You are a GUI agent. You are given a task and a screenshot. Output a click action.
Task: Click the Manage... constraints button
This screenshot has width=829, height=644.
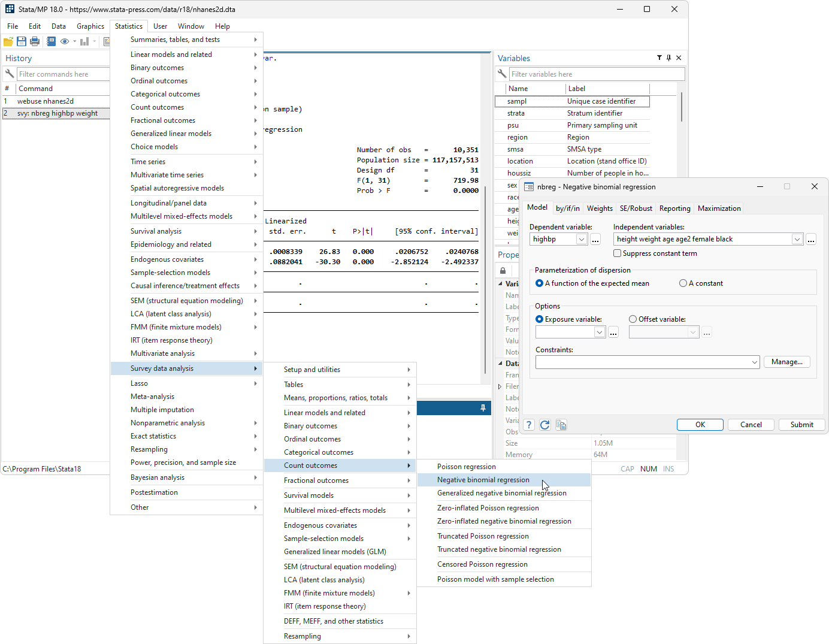[x=787, y=362]
